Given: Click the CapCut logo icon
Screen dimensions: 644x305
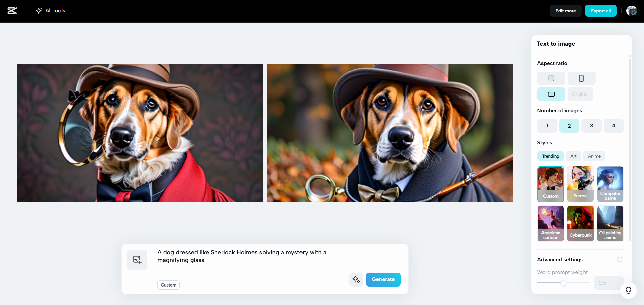Looking at the screenshot, I should [12, 11].
